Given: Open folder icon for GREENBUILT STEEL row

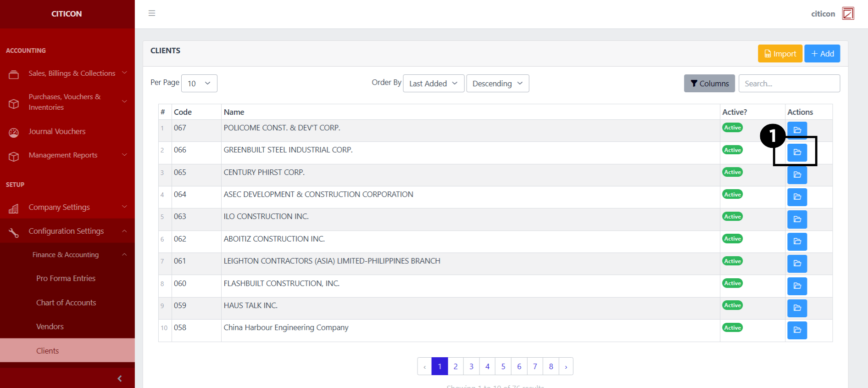Looking at the screenshot, I should click(x=797, y=152).
